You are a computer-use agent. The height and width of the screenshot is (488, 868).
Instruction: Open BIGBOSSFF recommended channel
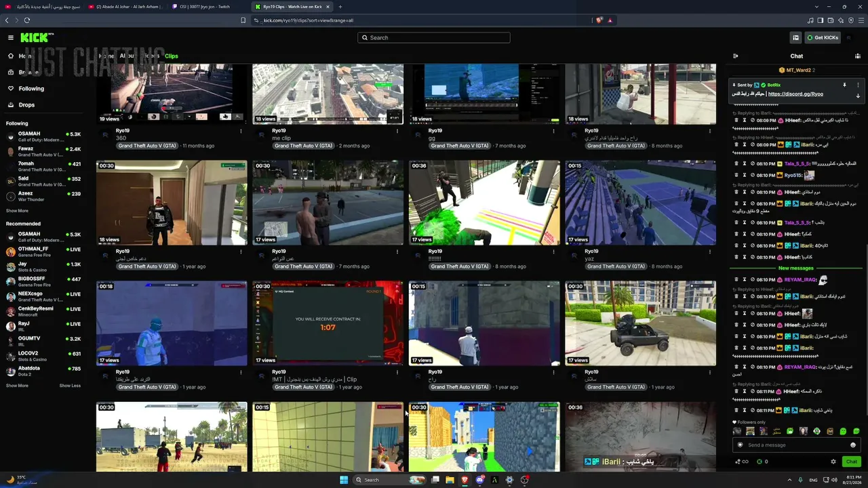[43, 281]
